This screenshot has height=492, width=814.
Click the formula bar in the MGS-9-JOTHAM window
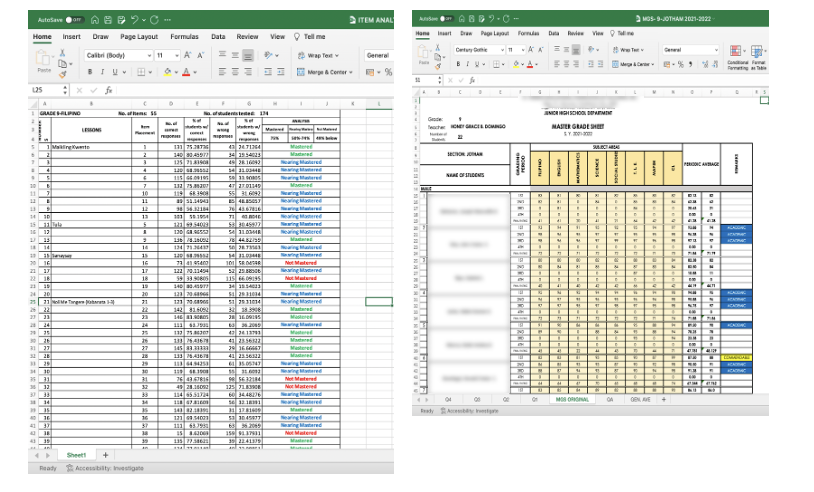pos(623,80)
